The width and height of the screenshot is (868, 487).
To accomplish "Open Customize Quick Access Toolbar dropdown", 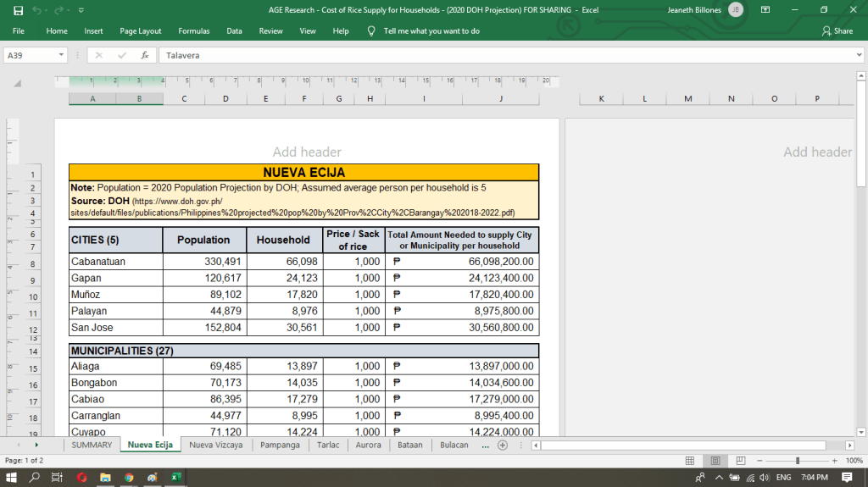I will click(81, 10).
